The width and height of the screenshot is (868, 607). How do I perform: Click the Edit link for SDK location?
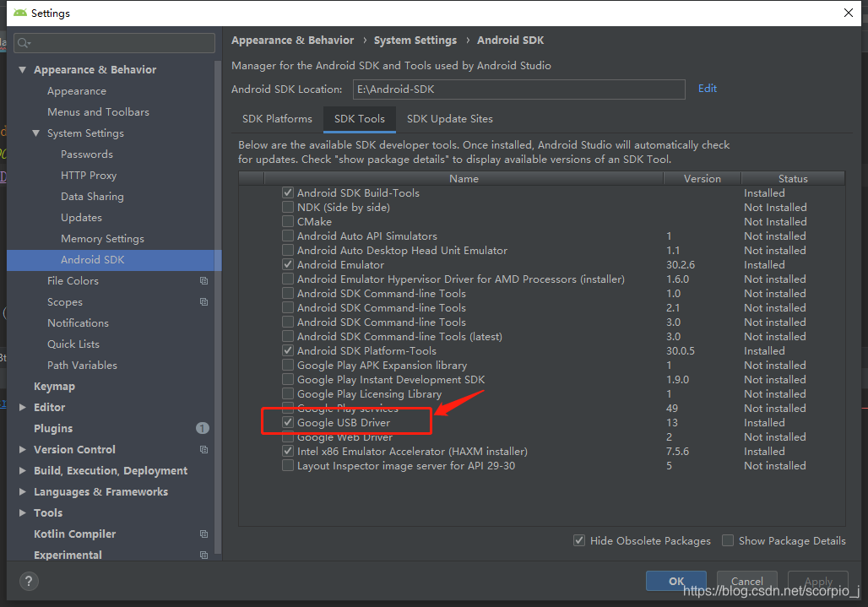(707, 89)
